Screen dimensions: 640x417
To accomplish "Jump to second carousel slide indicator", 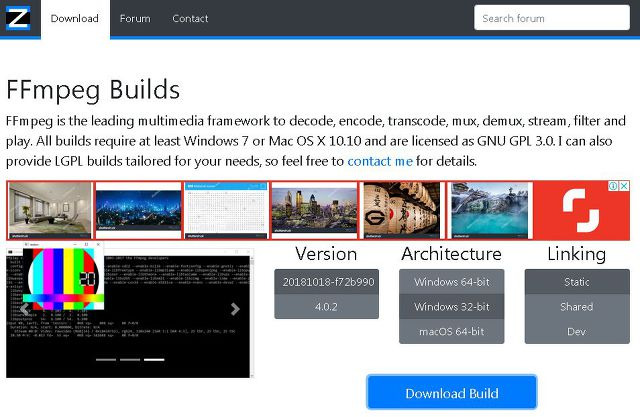I will click(130, 359).
